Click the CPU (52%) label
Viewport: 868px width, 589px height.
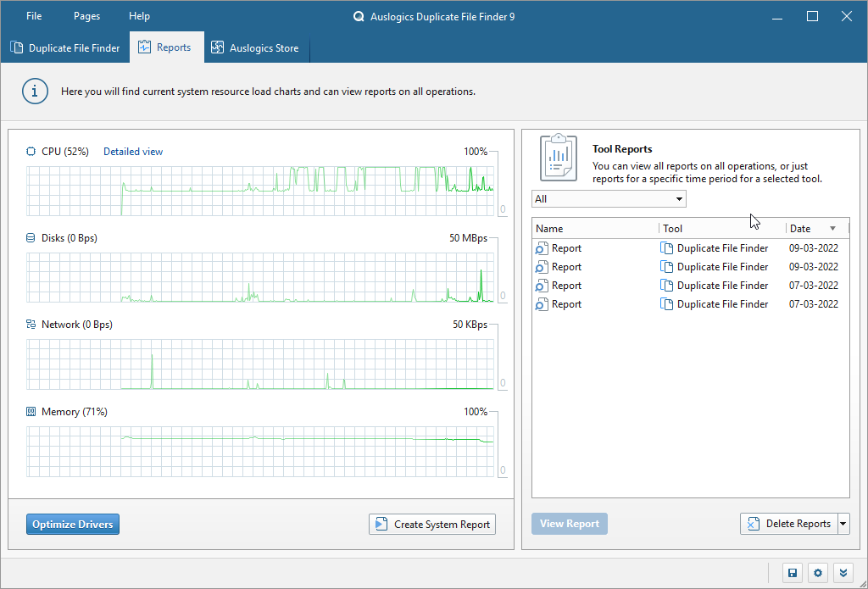[x=64, y=152]
